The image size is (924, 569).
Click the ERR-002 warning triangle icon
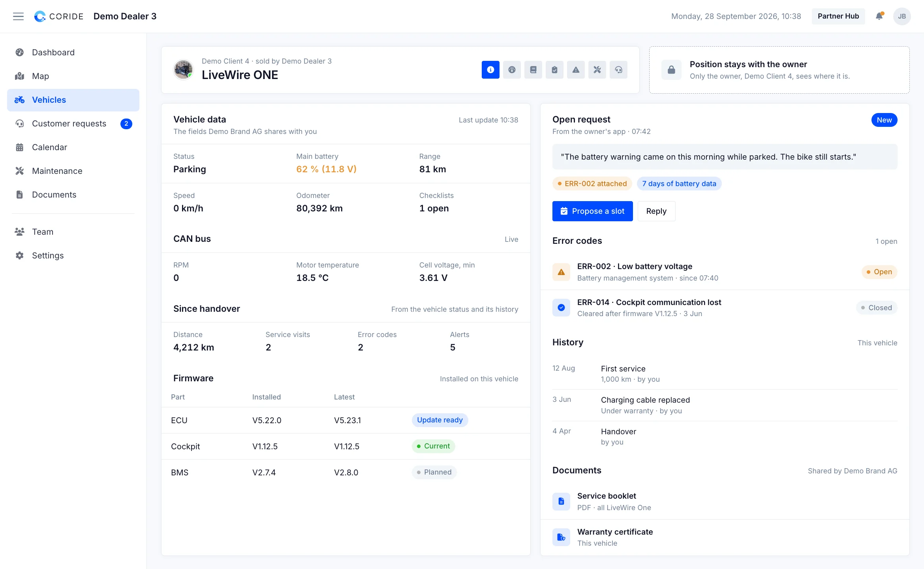(561, 272)
